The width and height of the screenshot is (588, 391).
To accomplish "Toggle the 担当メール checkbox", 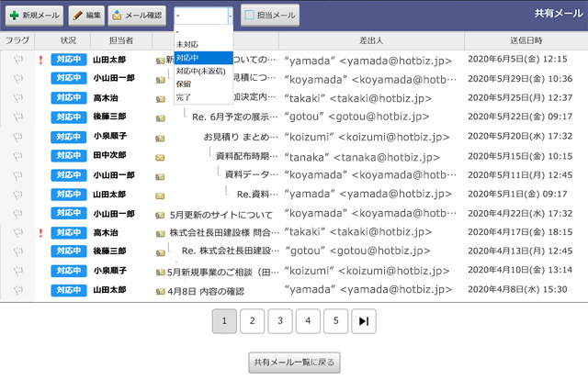I will (x=249, y=15).
